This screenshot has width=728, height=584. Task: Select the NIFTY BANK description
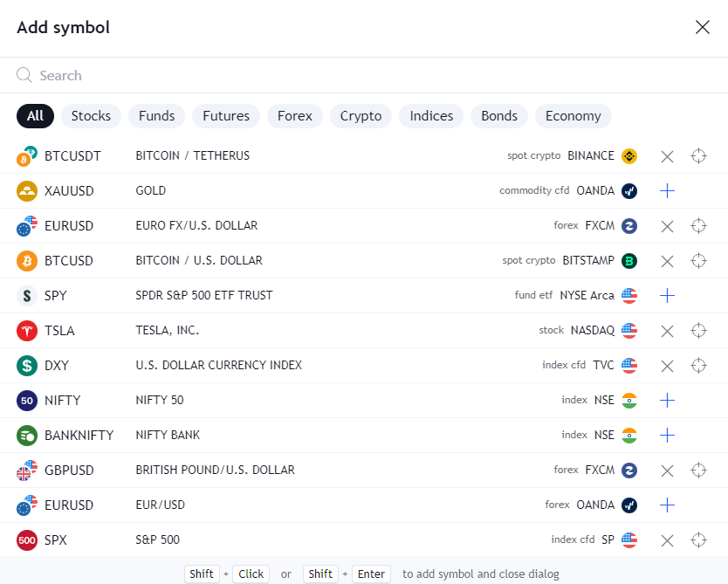tap(168, 435)
